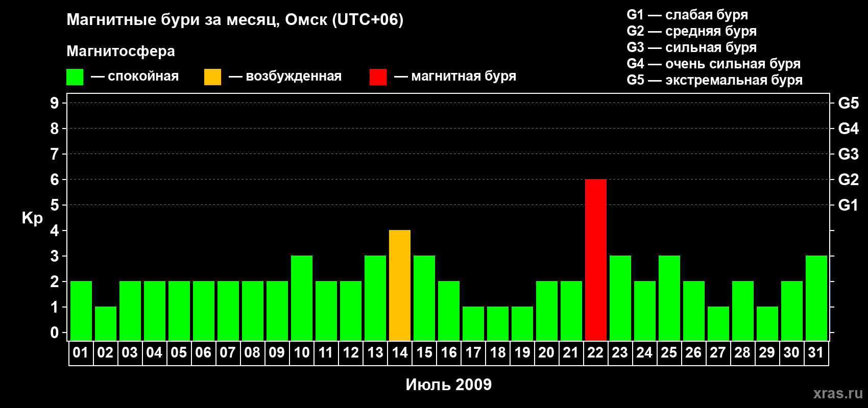Click the red magnetic storm legend swatch
The image size is (868, 408).
[378, 77]
